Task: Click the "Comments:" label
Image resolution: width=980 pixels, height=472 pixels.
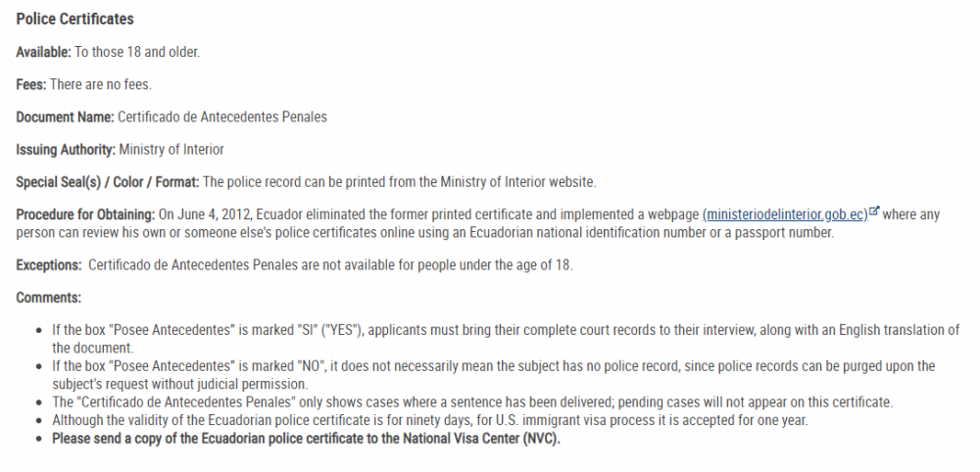Action: [x=49, y=298]
